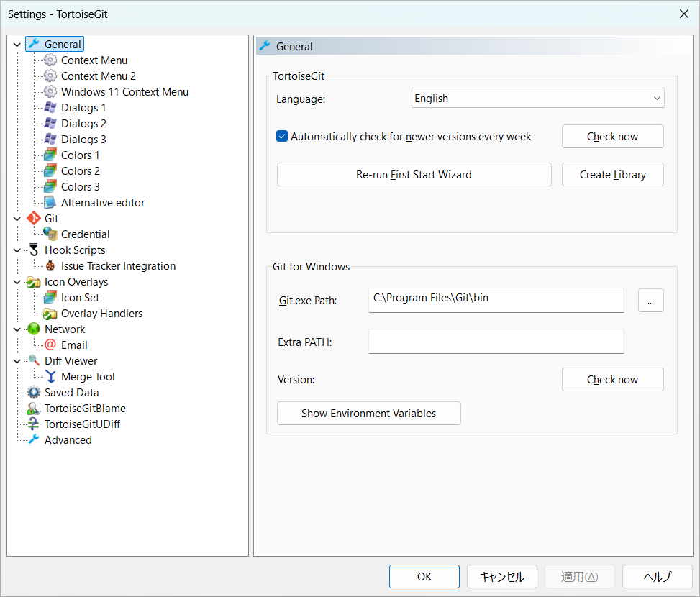
Task: Collapse the Diff Viewer node
Action: [x=17, y=361]
